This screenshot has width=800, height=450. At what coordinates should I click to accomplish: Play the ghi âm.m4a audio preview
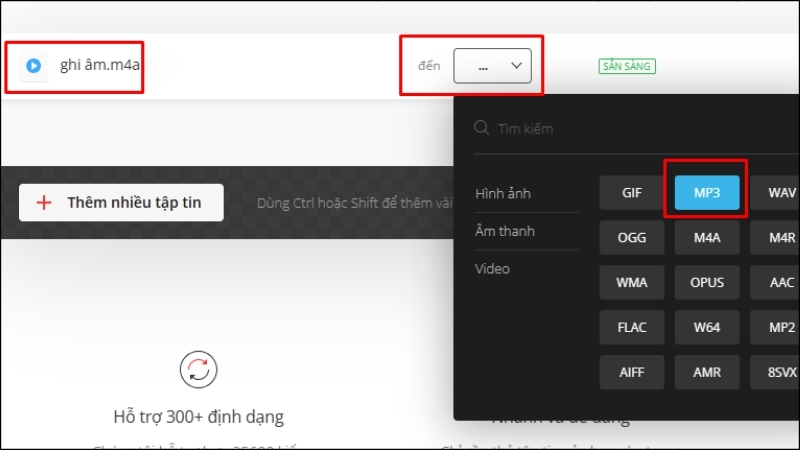(34, 66)
